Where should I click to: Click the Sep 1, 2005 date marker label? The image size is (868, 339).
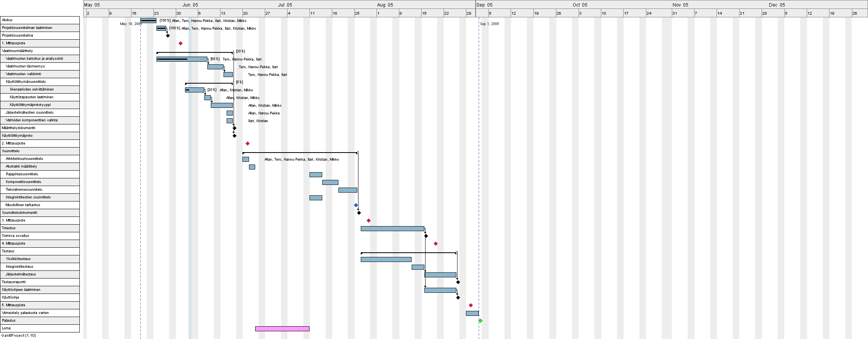(489, 24)
